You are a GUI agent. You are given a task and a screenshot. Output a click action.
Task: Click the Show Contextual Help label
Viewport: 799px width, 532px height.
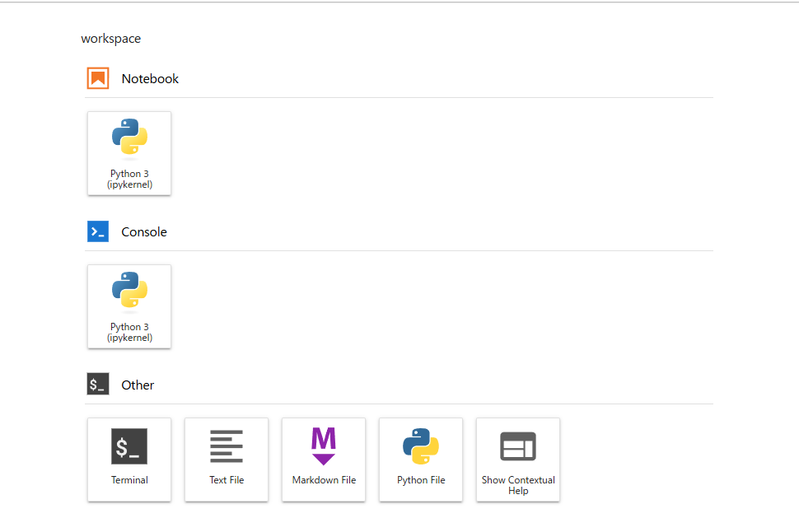click(518, 485)
